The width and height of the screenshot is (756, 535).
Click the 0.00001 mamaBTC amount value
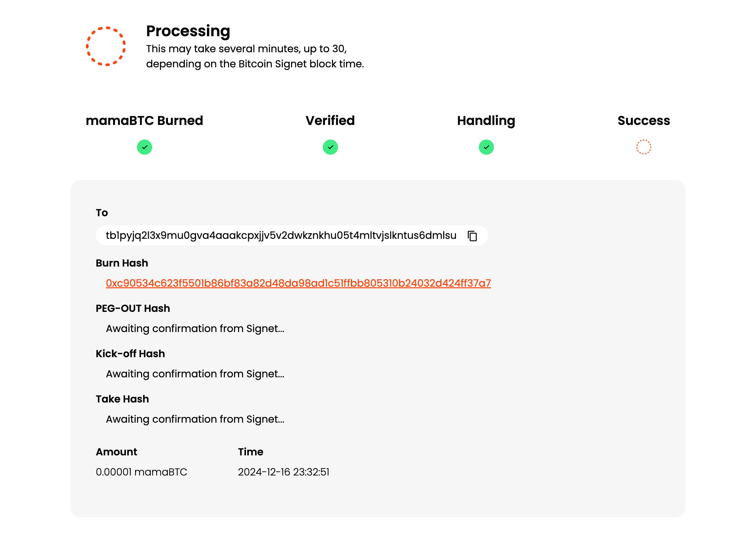pyautogui.click(x=141, y=472)
